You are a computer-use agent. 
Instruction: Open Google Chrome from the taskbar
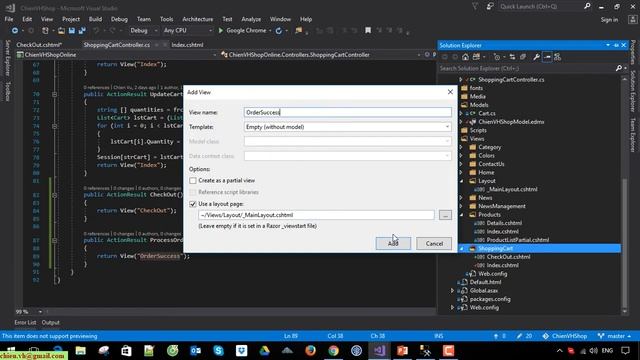point(333,351)
